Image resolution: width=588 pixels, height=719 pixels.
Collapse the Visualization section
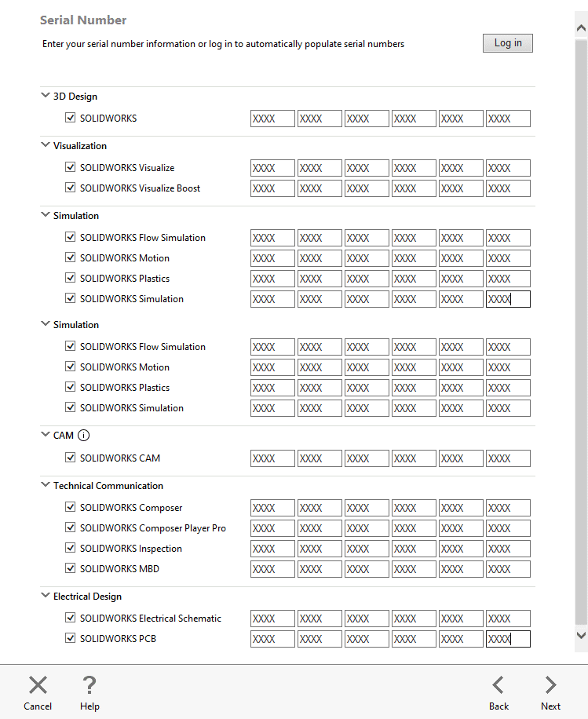(x=45, y=146)
